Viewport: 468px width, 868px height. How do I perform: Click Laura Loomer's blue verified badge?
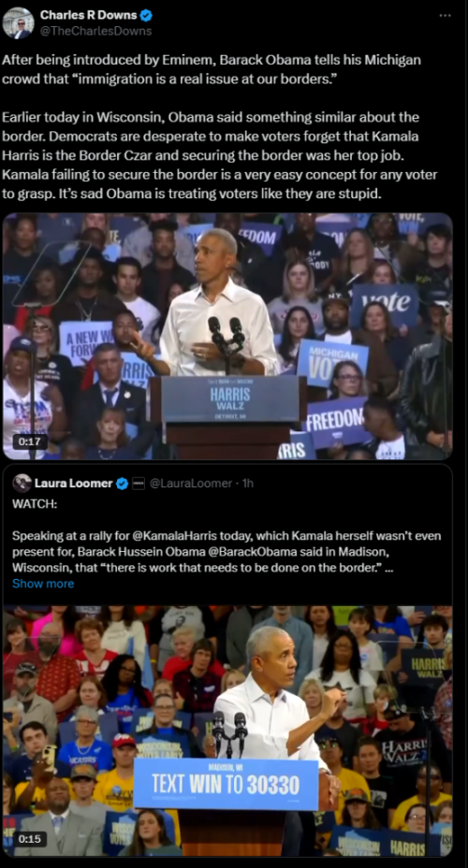[123, 484]
